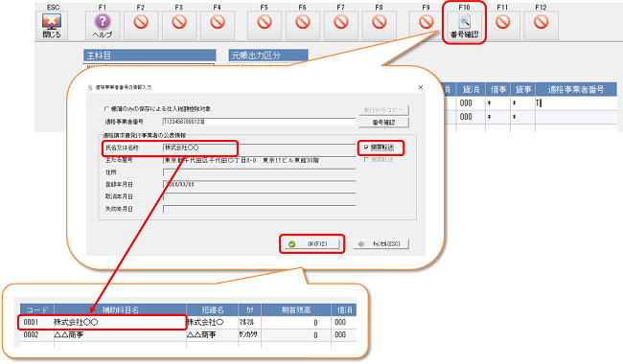Click the ESC 閉じる close icon
Viewport: 623px width, 364px height.
(x=52, y=26)
